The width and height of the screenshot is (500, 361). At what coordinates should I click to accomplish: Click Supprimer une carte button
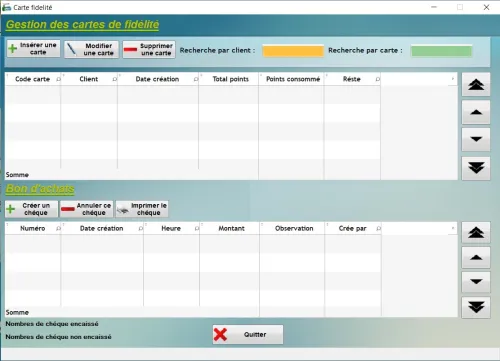pyautogui.click(x=149, y=49)
